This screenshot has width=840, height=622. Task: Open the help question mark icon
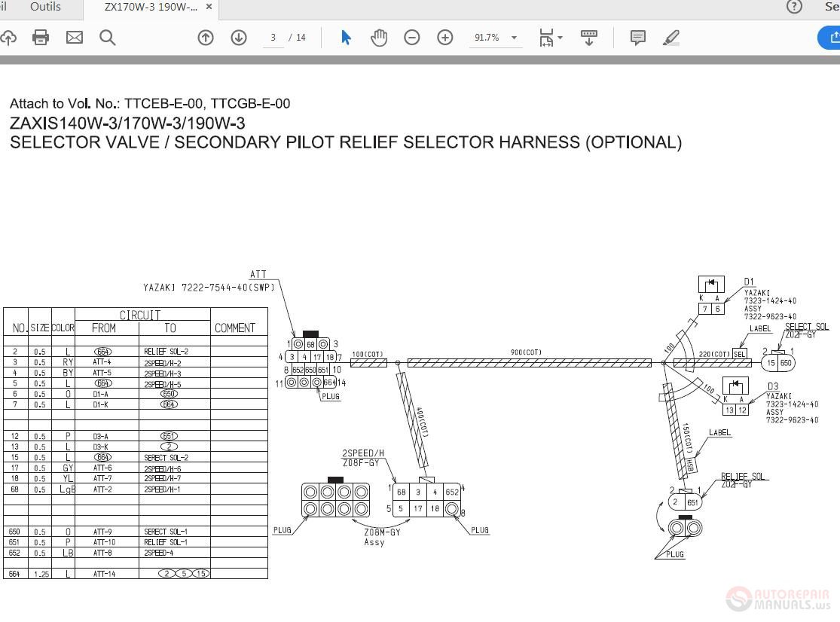click(794, 7)
